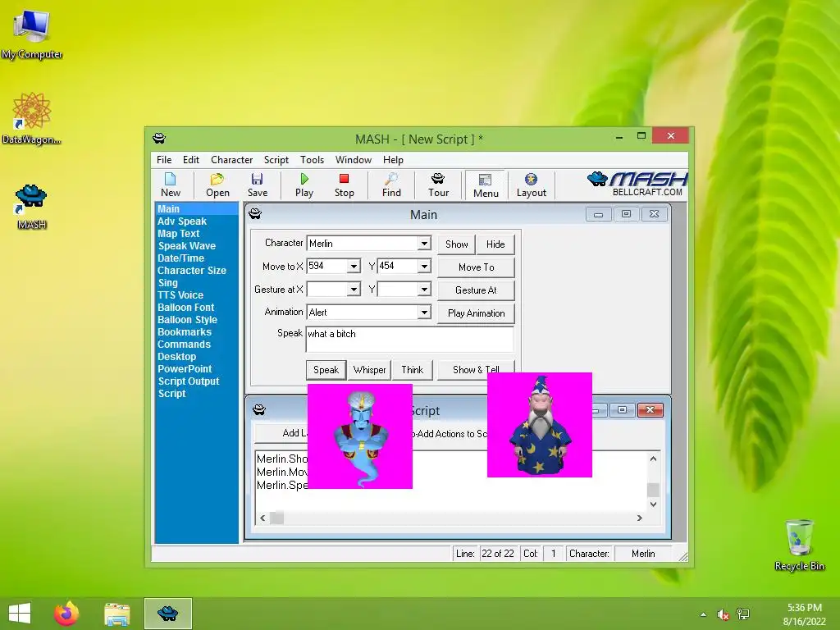Click the Move to X value field

(x=327, y=267)
